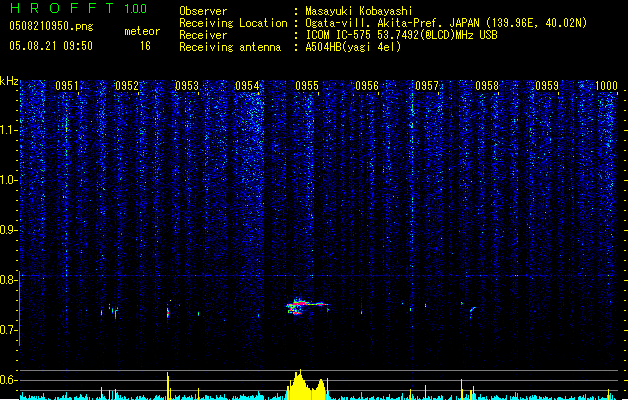Click the 0.7 frequency axis label
Viewport: 629px width, 400px height.
point(8,330)
